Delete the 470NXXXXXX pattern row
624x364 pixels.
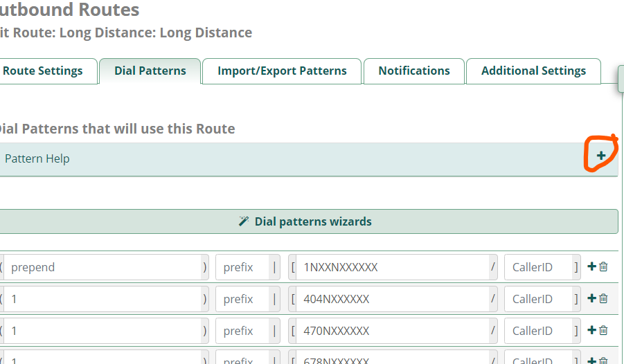point(603,330)
